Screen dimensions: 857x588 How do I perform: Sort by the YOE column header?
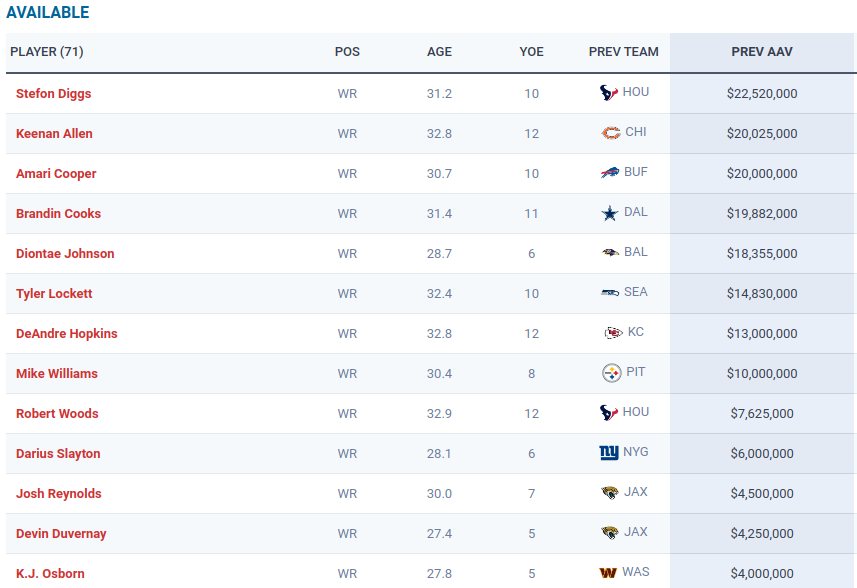[531, 52]
